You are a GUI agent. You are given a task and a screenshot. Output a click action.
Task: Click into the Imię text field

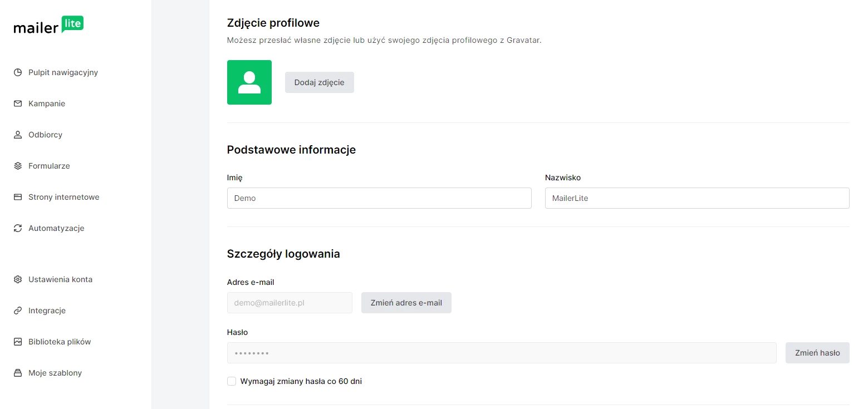(379, 198)
